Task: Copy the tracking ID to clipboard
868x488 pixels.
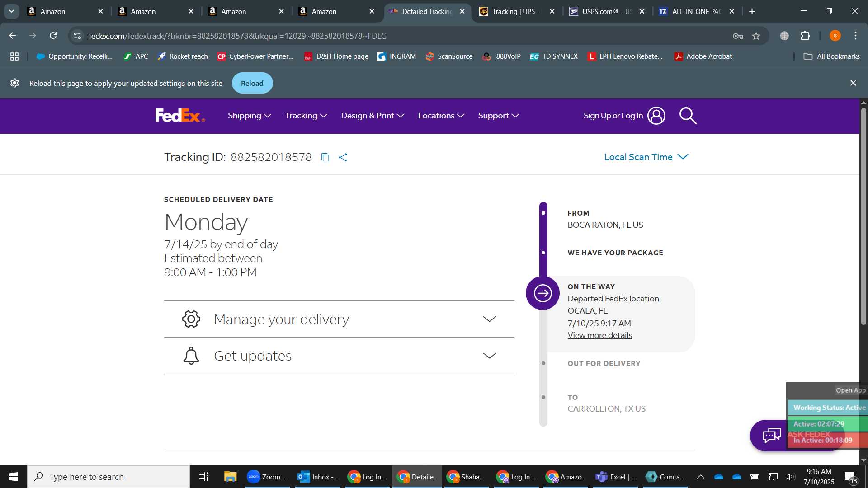Action: pos(325,157)
